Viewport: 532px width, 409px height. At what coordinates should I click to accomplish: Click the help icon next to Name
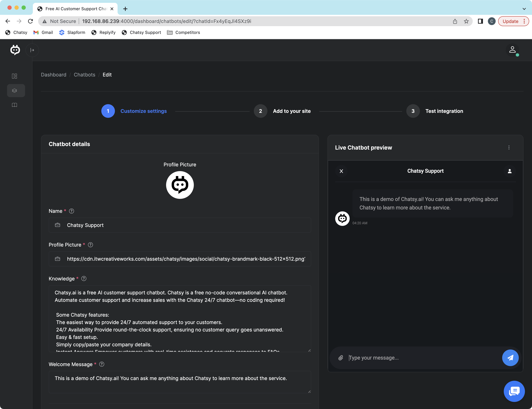tap(71, 211)
